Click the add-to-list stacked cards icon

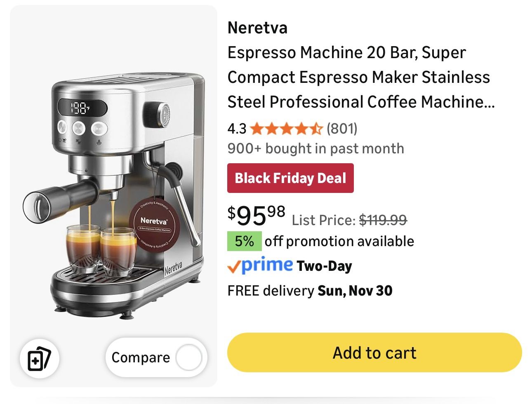pos(39,358)
